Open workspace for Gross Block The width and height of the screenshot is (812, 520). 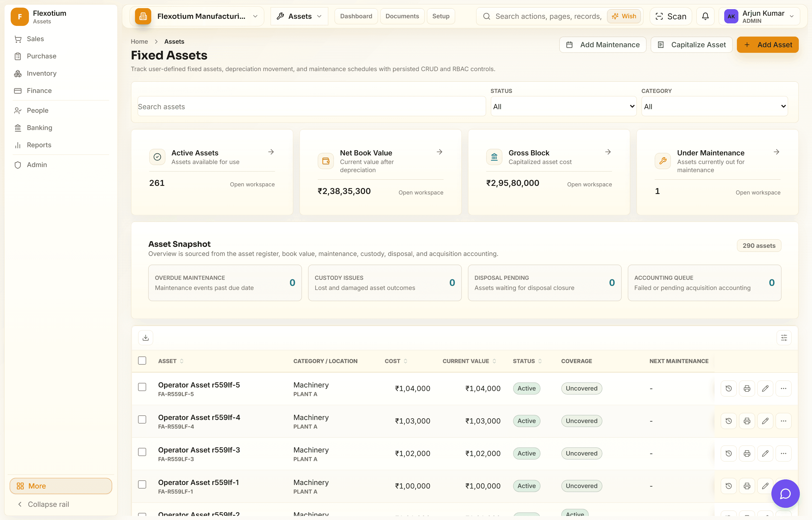tap(589, 184)
